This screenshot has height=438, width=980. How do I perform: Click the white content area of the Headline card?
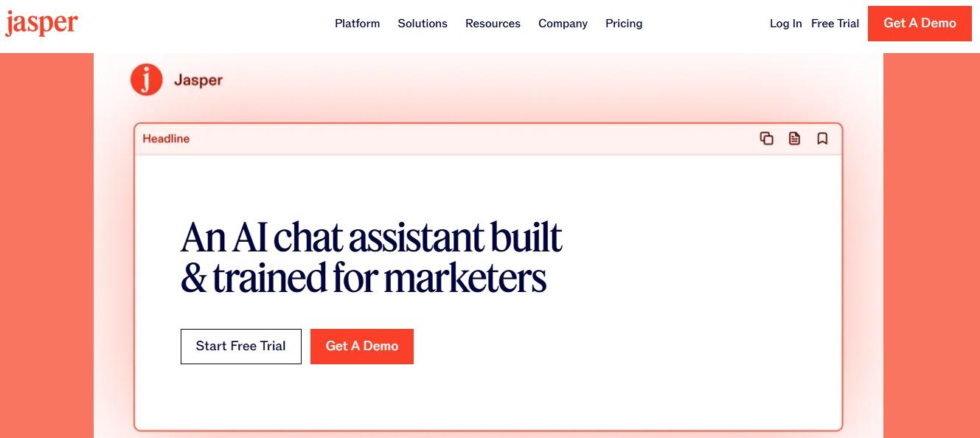[488, 292]
